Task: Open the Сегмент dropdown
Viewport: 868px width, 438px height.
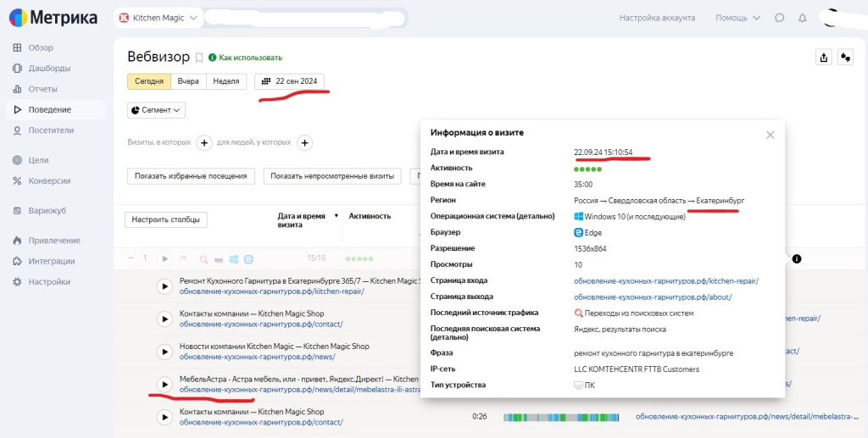Action: click(x=156, y=110)
